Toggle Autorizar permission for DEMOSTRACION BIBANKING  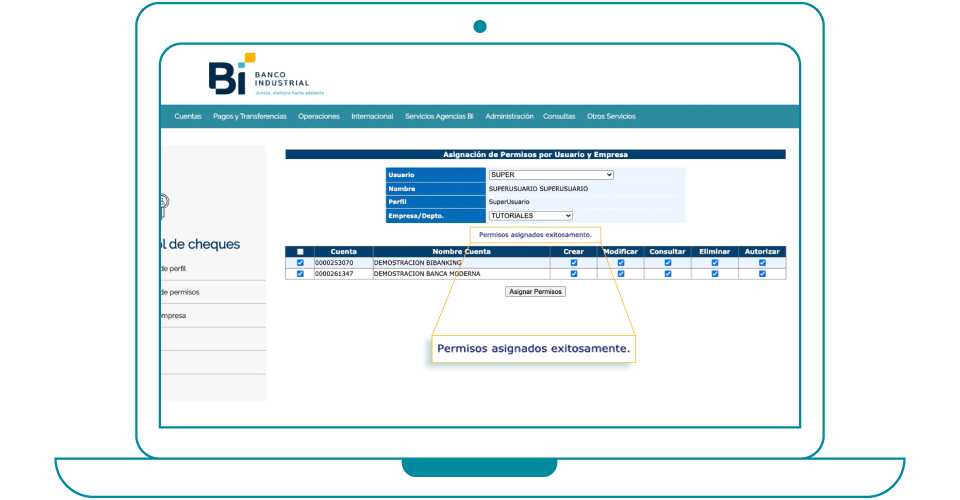pos(762,263)
